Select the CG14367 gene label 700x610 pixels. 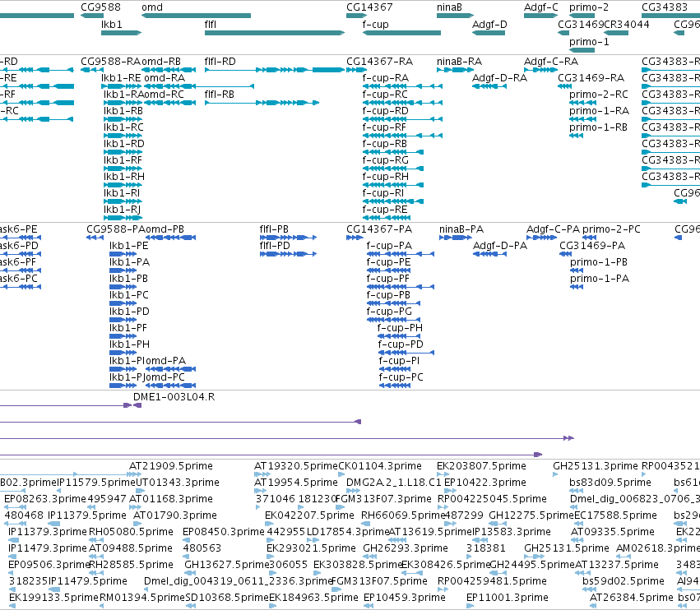click(369, 7)
